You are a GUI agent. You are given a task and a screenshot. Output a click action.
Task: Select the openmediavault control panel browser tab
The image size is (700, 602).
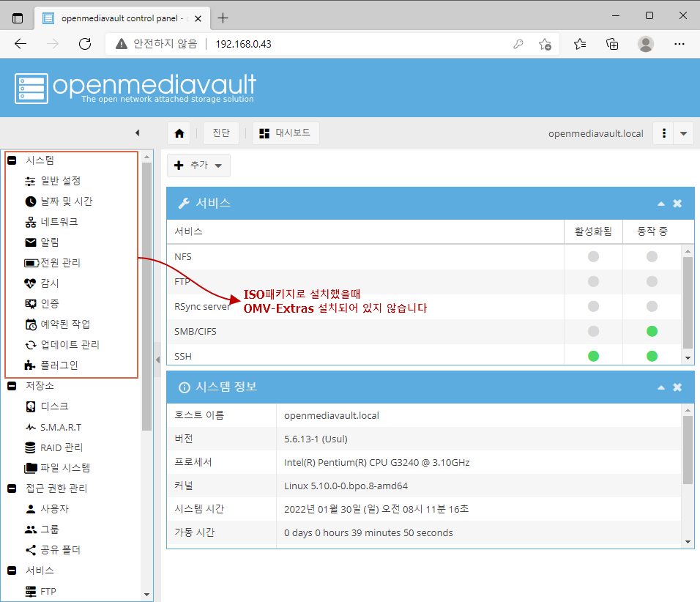pyautogui.click(x=121, y=18)
